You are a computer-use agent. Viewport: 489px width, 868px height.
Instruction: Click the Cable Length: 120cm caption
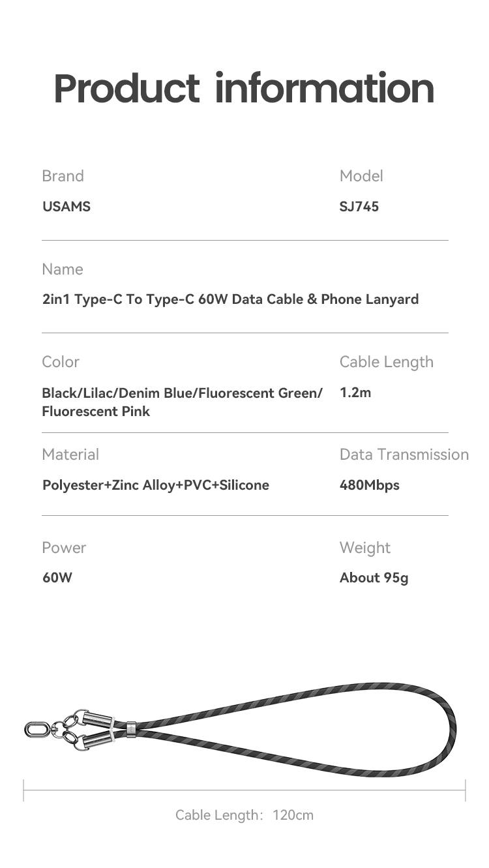[244, 815]
